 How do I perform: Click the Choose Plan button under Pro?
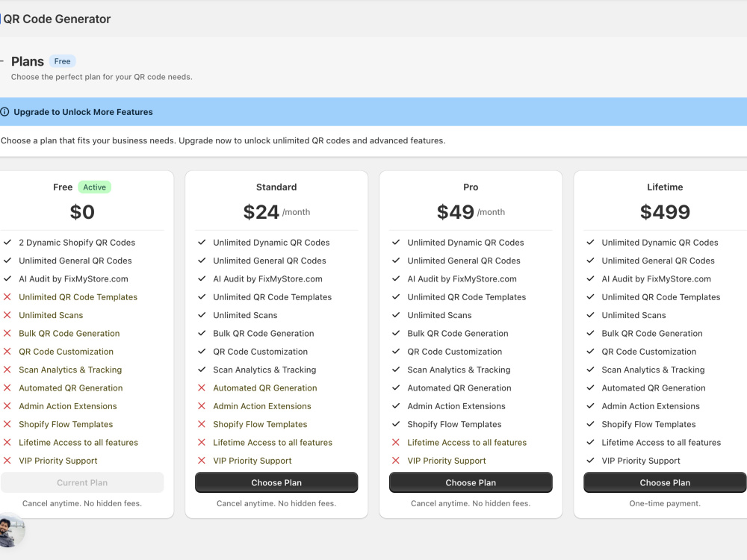click(471, 482)
